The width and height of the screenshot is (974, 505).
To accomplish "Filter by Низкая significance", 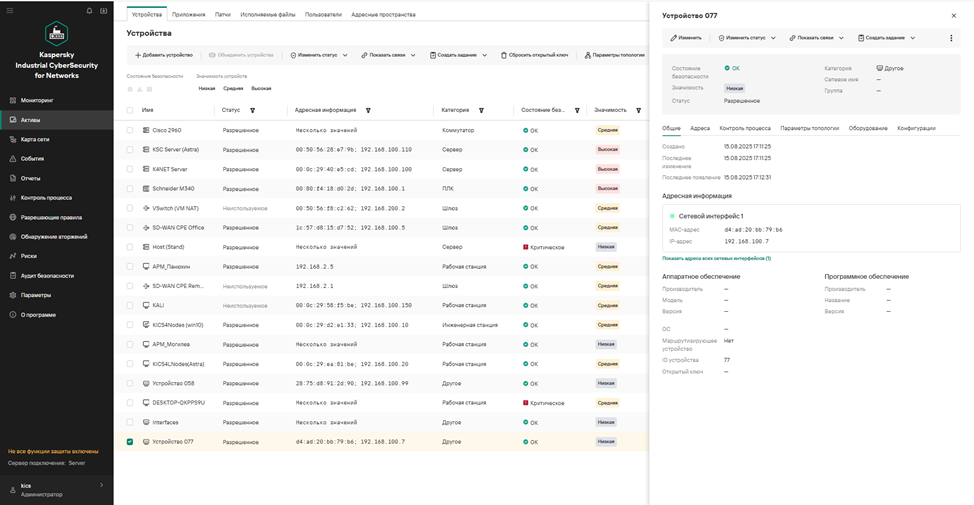I will point(207,89).
